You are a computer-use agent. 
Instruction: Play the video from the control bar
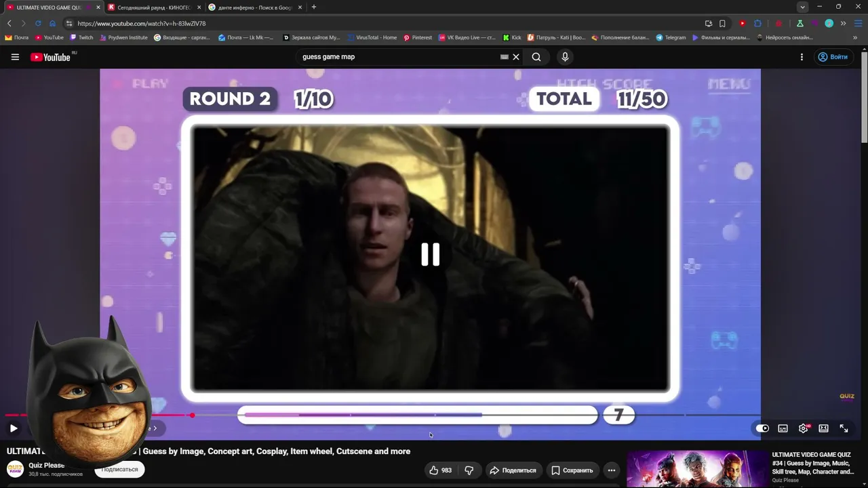[14, 428]
